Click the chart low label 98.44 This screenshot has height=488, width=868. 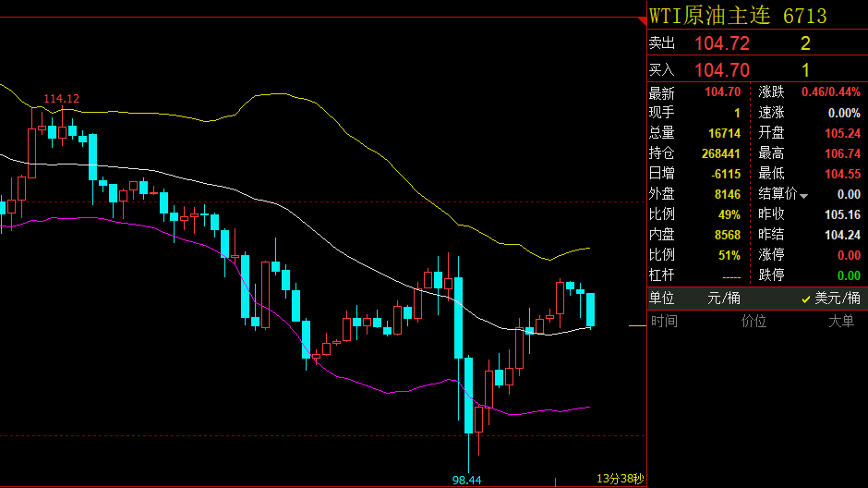466,481
